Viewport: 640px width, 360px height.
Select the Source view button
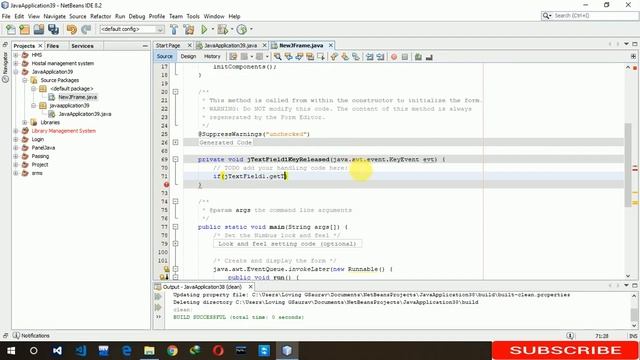pyautogui.click(x=164, y=57)
